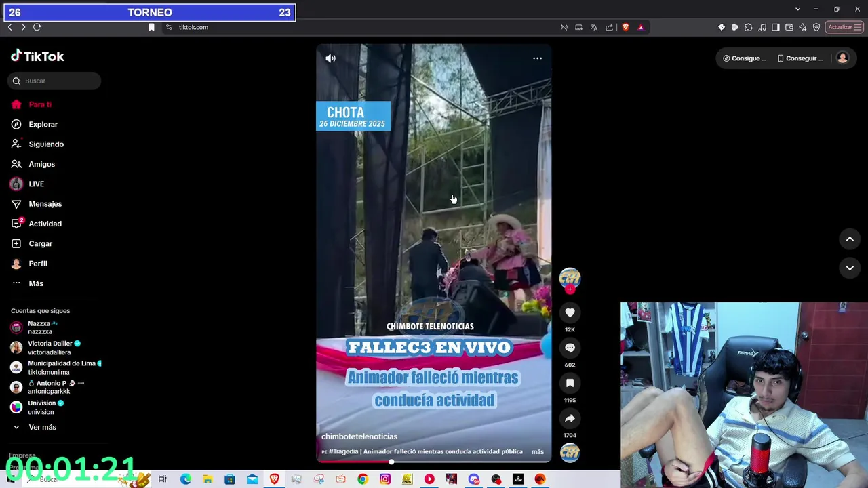Open the browser extensions puzzle icon
Image resolution: width=868 pixels, height=488 pixels.
tap(748, 27)
